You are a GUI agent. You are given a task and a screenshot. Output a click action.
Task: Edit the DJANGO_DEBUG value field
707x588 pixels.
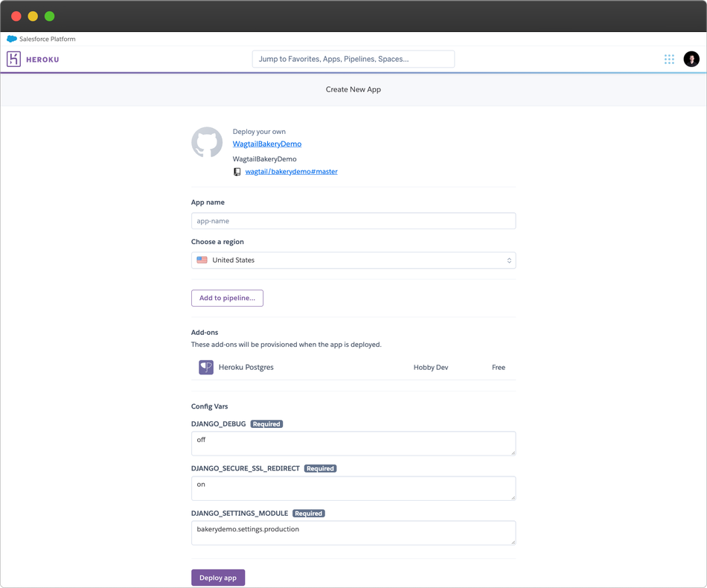pos(353,444)
